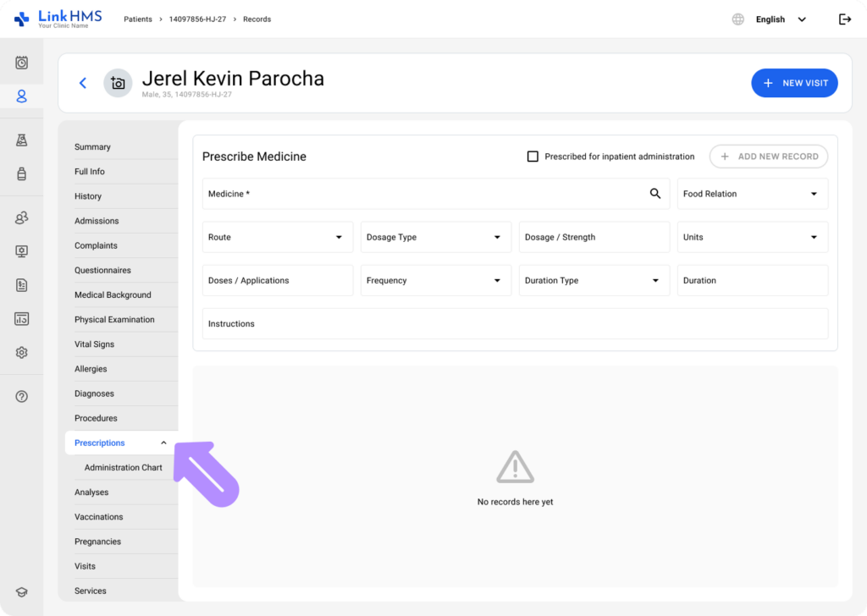This screenshot has width=867, height=616.
Task: Open the appointments calendar icon in sidebar
Action: (x=21, y=60)
